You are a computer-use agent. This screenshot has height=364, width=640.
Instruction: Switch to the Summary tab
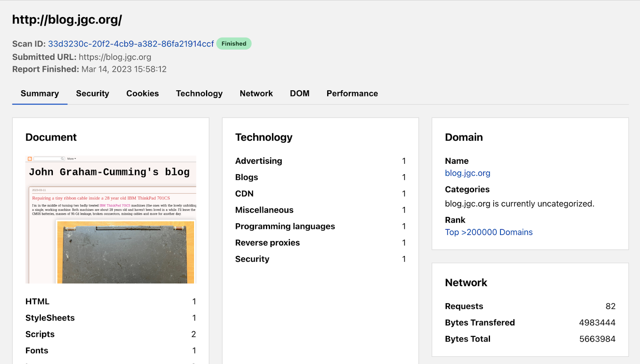pyautogui.click(x=40, y=93)
